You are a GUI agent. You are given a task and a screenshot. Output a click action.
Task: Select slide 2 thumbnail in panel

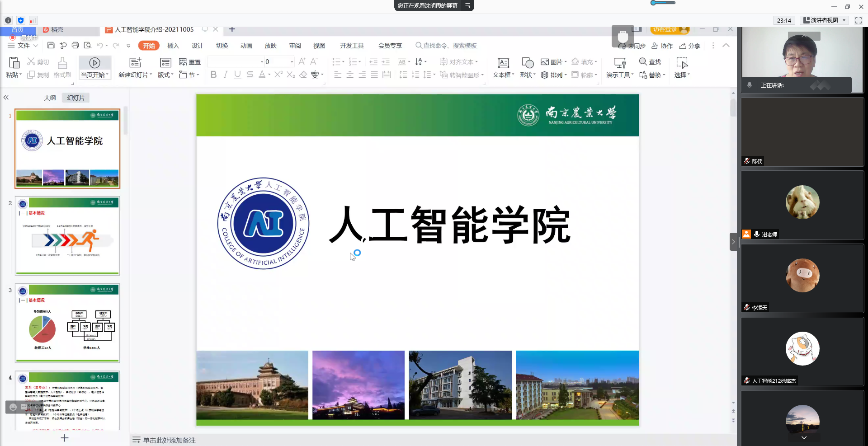(67, 235)
